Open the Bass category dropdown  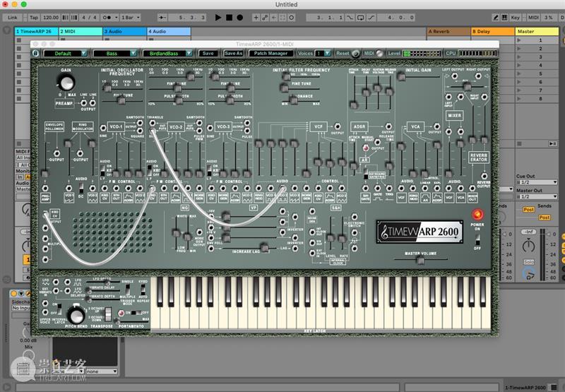pos(114,53)
